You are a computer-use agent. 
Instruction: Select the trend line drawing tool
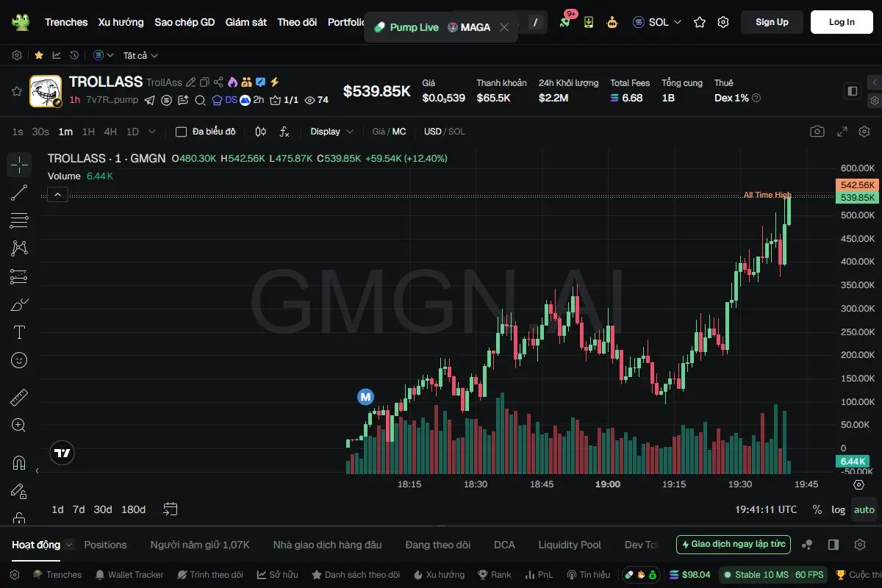point(19,193)
